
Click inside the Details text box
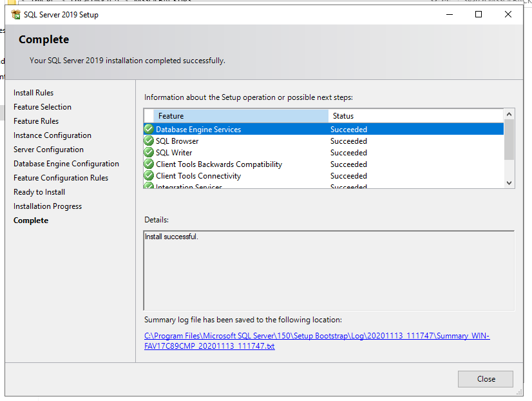328,271
